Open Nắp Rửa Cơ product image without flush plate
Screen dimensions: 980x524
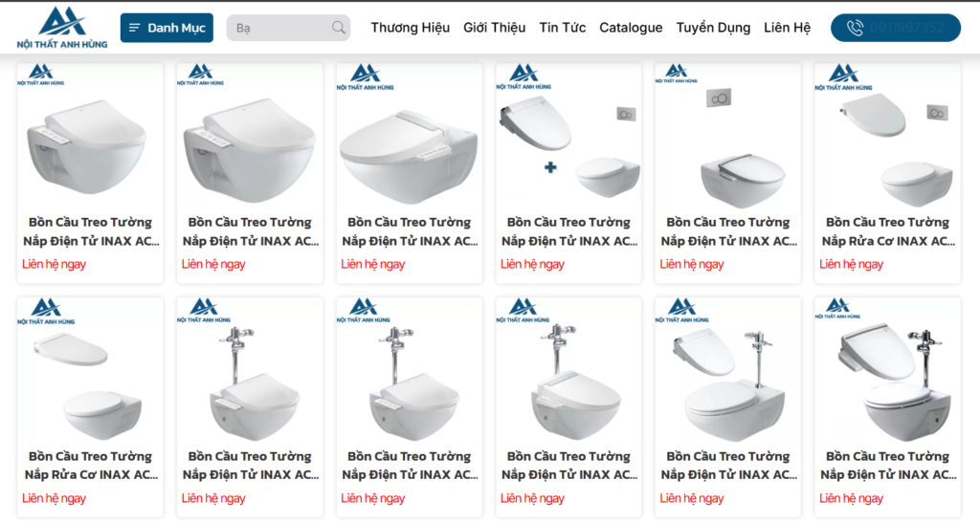pos(90,371)
